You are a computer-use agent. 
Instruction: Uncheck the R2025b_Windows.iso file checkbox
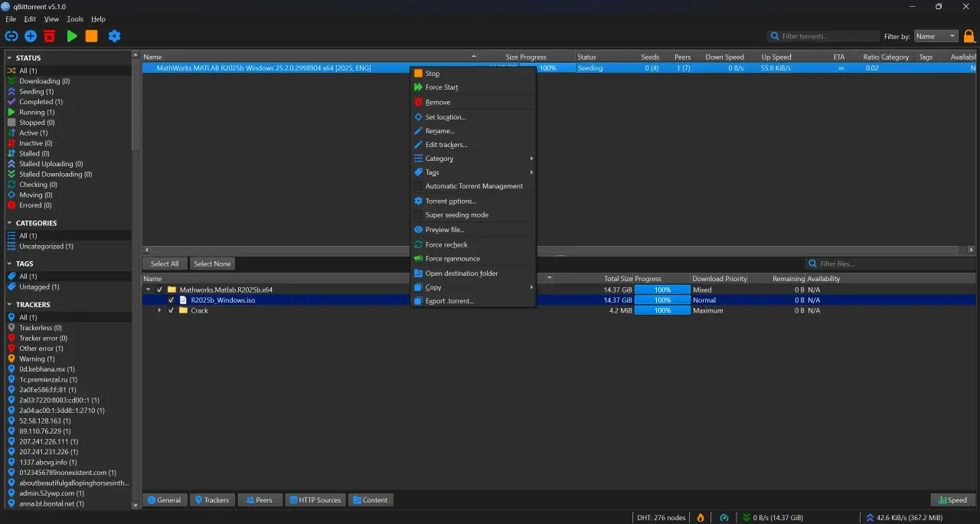(x=171, y=300)
